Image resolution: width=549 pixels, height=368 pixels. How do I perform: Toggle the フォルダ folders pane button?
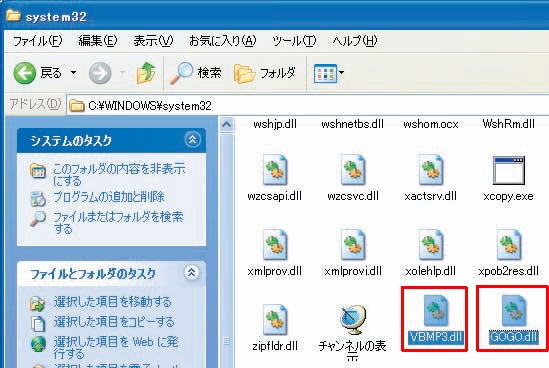click(x=265, y=73)
